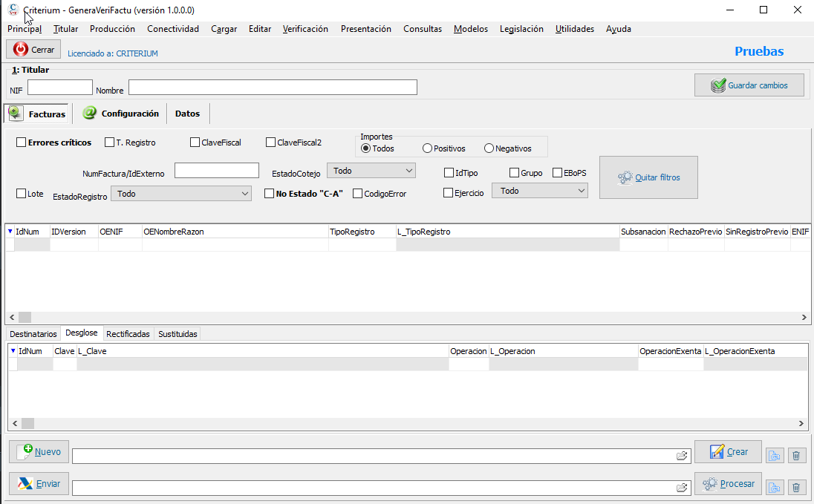This screenshot has height=504, width=814.
Task: Click the Desglose grid left scroll arrow
Action: 15,424
